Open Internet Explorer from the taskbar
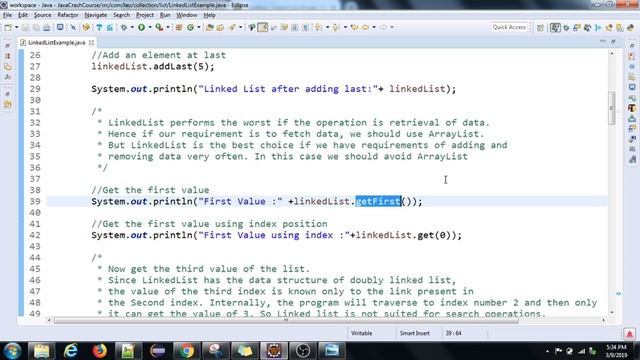This screenshot has width=640, height=360. 70,351
